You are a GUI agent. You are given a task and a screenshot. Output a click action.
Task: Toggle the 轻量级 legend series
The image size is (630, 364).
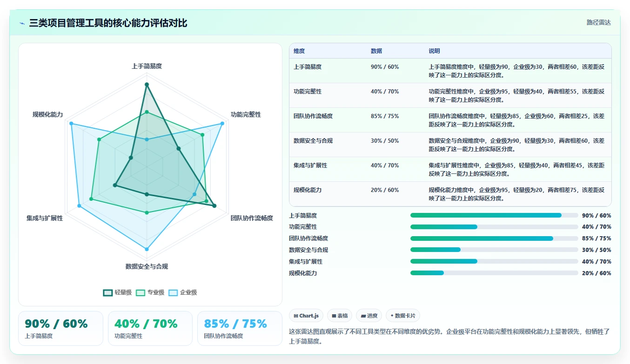point(117,292)
